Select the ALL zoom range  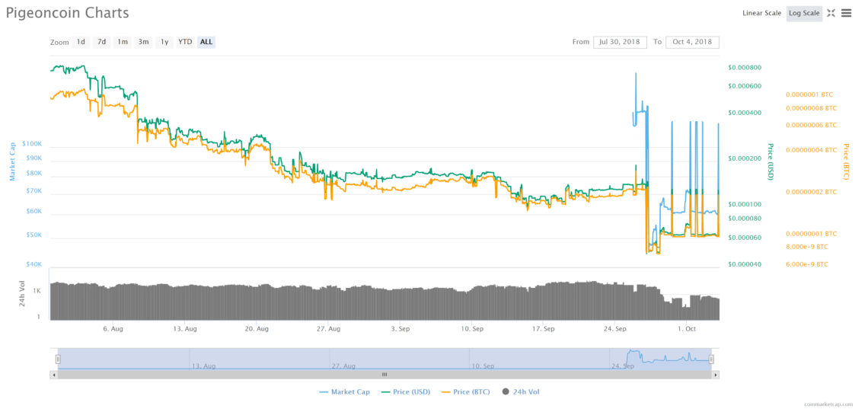pyautogui.click(x=206, y=42)
